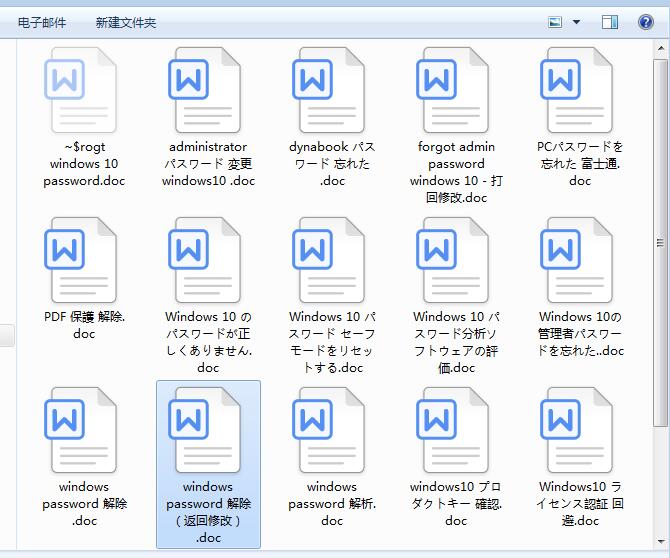The width and height of the screenshot is (670, 558).
Task: Click filename "Windows 10 のパスワードが正しくありません.doc"
Action: pyautogui.click(x=209, y=342)
